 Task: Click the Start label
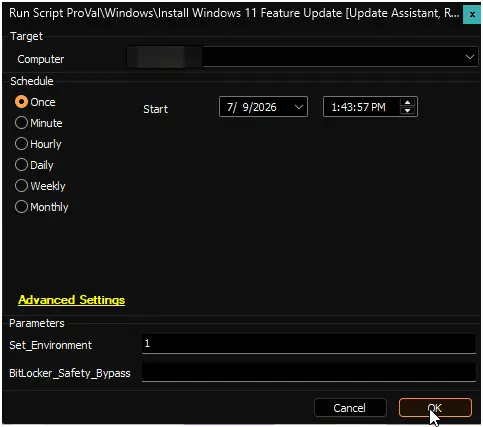[155, 109]
